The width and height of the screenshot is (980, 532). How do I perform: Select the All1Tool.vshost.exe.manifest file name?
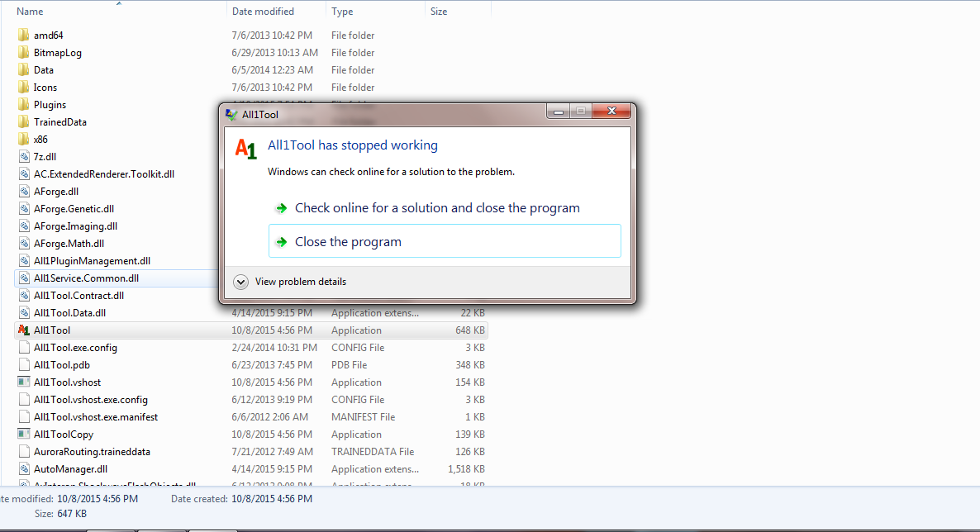point(96,417)
